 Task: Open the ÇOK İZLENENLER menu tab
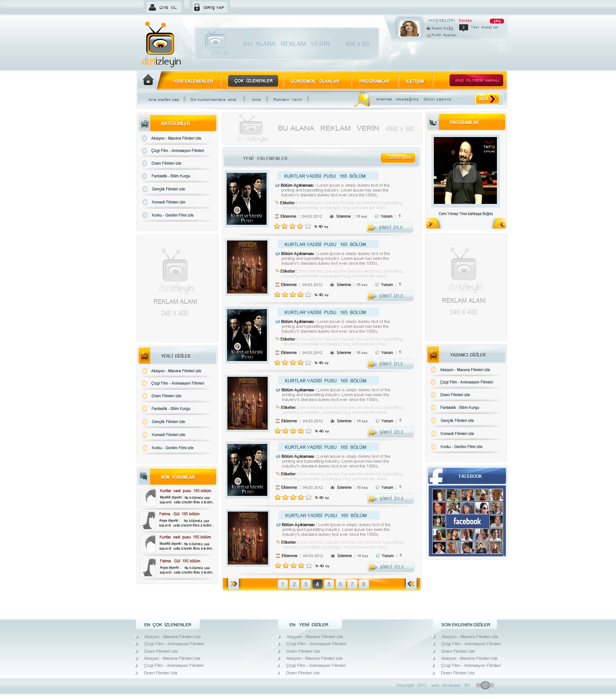click(253, 81)
